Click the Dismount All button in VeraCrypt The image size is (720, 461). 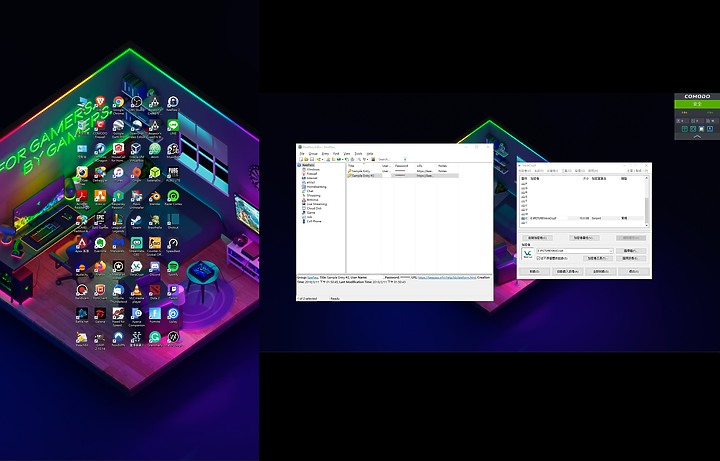pyautogui.click(x=601, y=271)
